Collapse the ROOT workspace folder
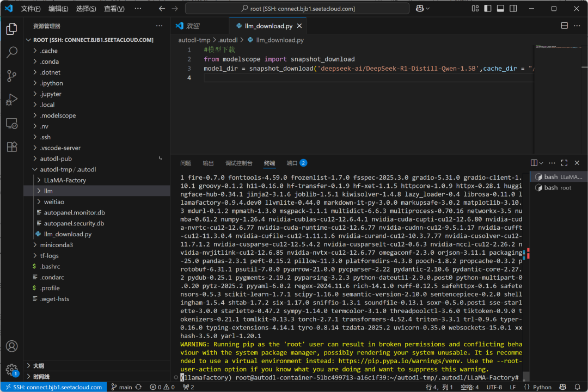 [x=97, y=40]
